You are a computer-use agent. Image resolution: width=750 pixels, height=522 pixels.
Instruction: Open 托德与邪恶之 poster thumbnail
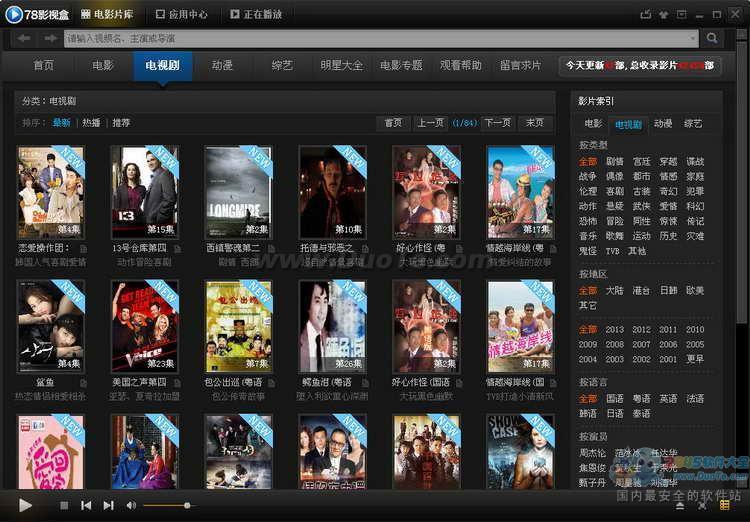[x=332, y=192]
